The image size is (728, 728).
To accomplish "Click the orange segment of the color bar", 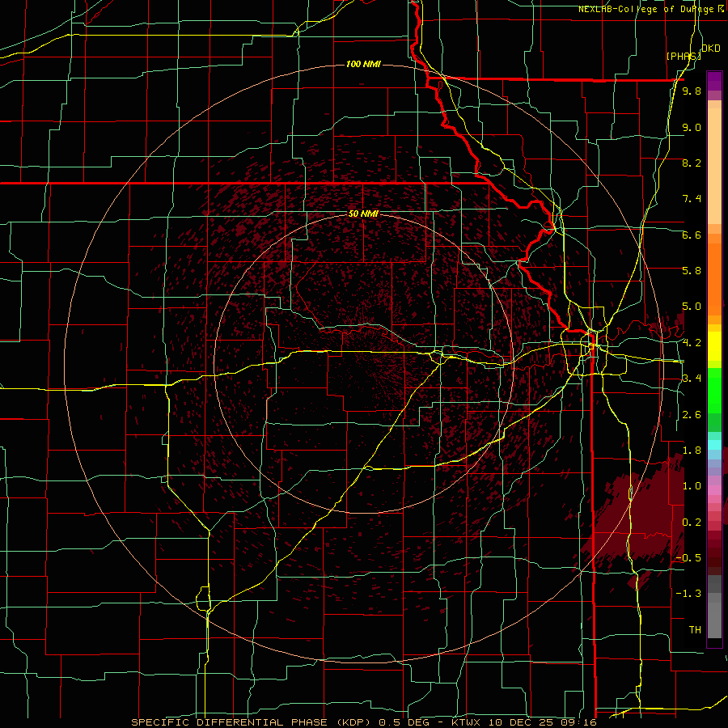I will point(714,278).
